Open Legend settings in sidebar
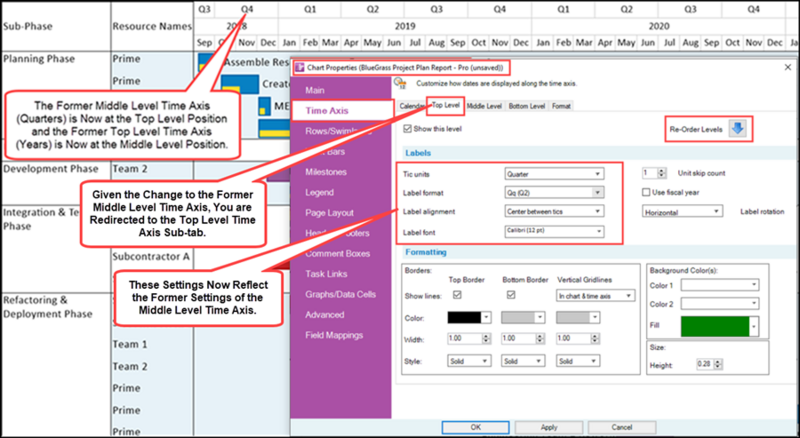 (x=319, y=192)
